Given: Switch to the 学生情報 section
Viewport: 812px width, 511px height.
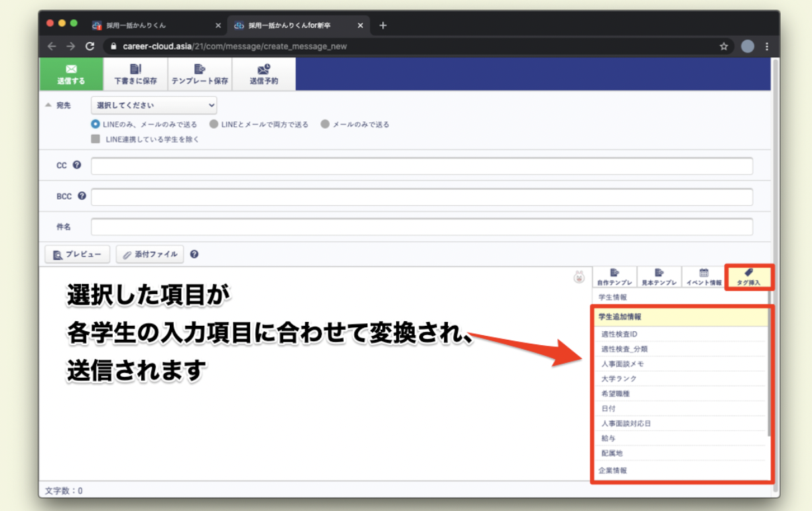Looking at the screenshot, I should pos(614,296).
